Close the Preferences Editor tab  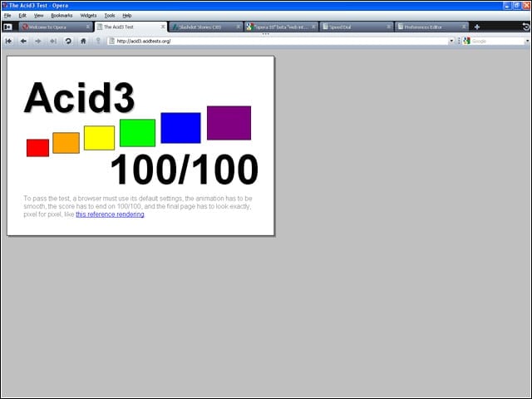point(464,27)
